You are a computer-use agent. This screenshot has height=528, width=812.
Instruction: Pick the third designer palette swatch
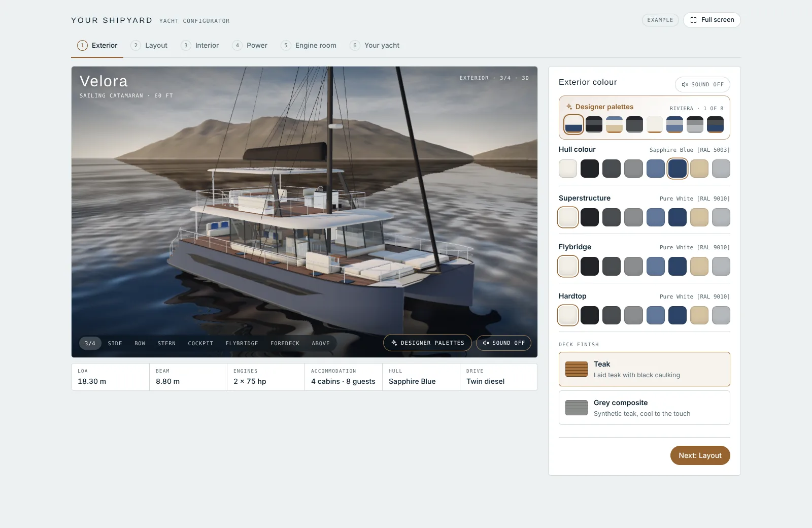[x=614, y=124]
